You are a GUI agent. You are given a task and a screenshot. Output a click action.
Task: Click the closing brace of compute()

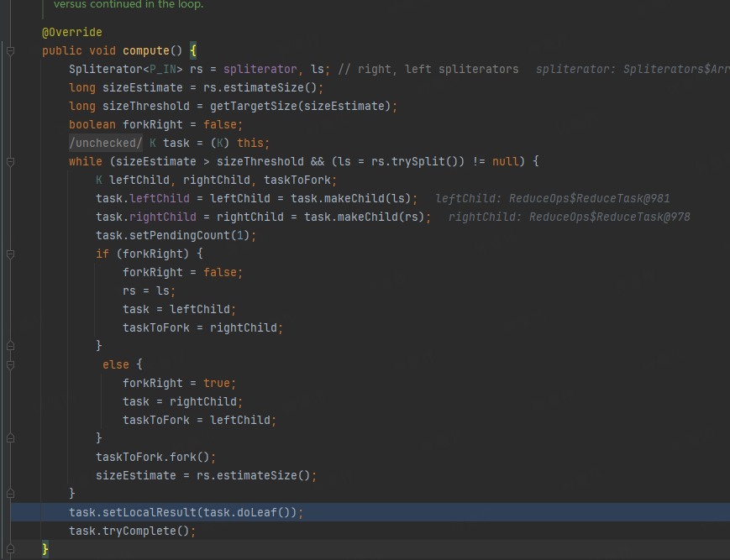coord(44,549)
